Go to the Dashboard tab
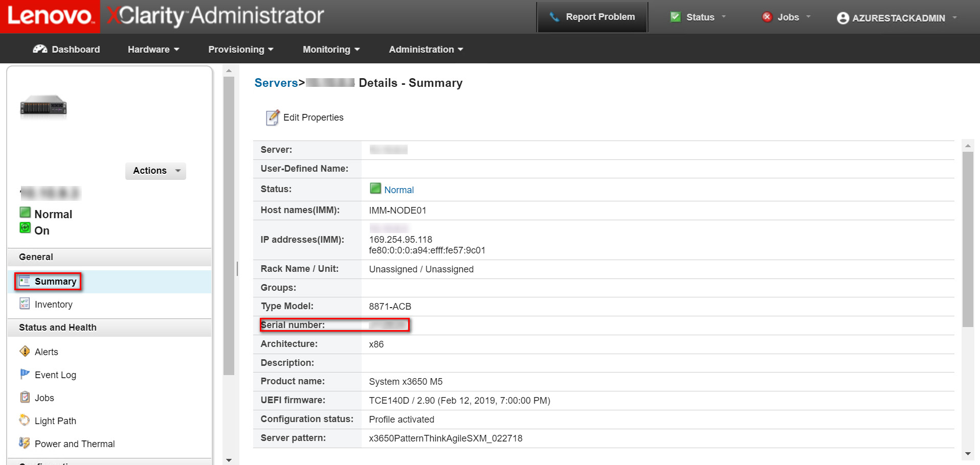 66,49
